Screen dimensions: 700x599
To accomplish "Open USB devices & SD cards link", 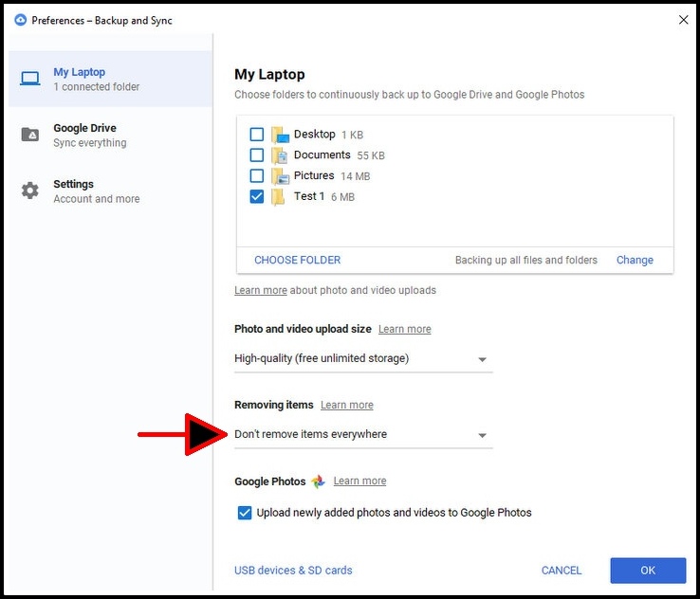I will click(293, 571).
